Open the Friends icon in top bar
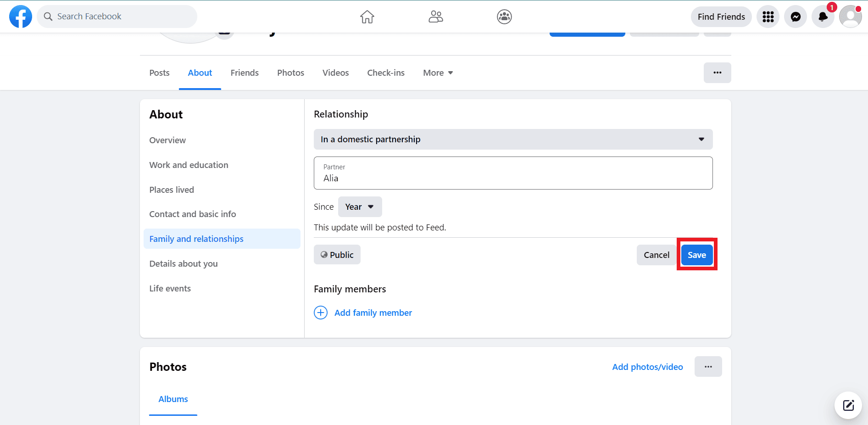Image resolution: width=868 pixels, height=425 pixels. click(435, 17)
